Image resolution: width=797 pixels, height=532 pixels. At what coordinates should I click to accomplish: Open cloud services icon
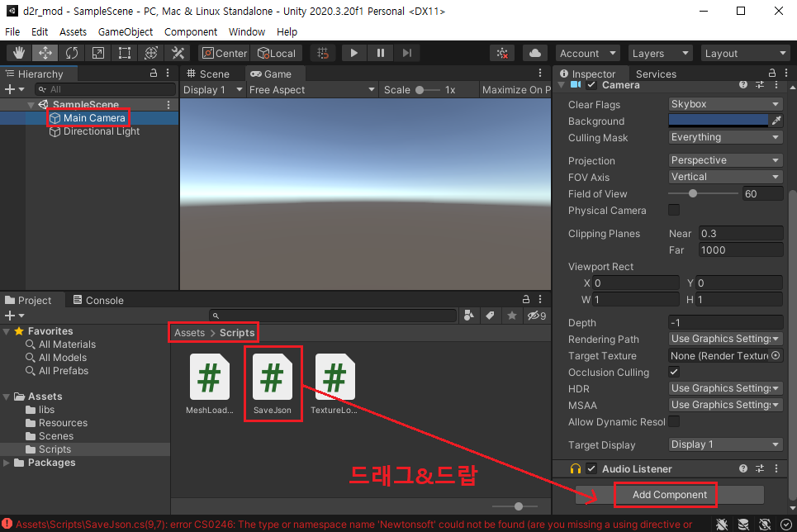click(x=534, y=54)
